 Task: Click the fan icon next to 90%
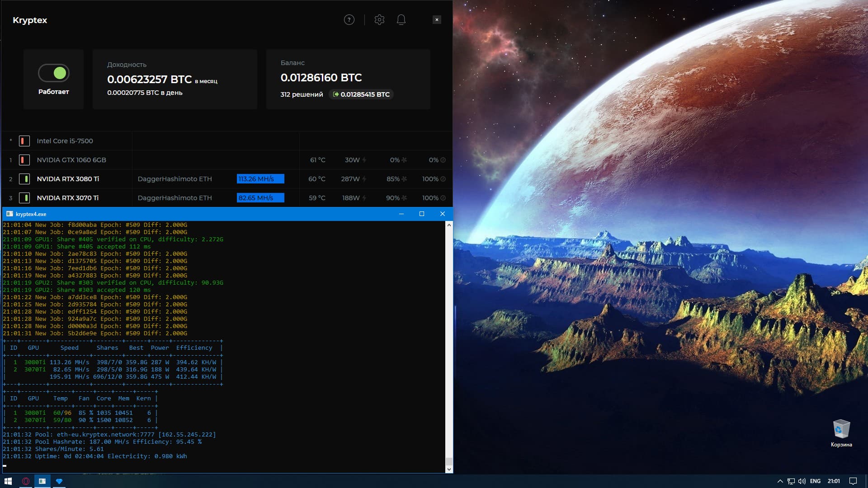[x=404, y=198]
